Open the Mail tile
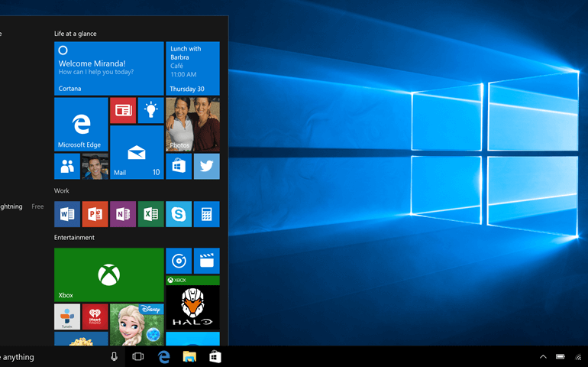Screen dimensions: 588x367 pyautogui.click(x=137, y=152)
